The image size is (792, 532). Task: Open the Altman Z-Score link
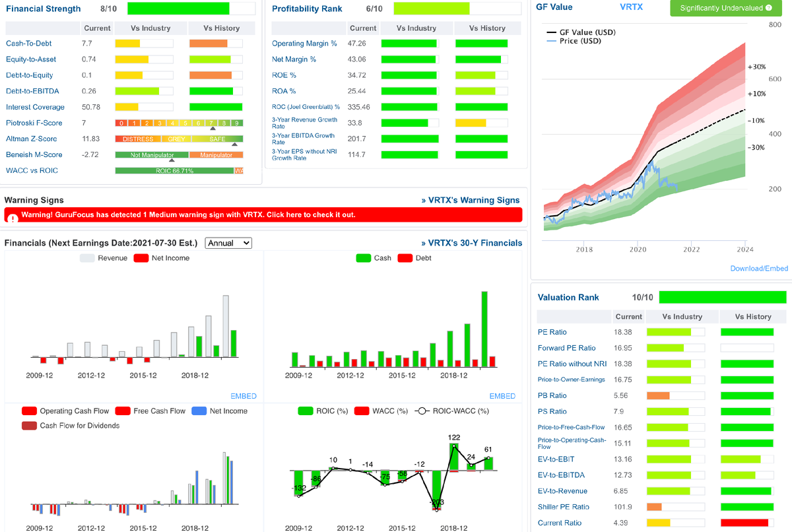(32, 139)
